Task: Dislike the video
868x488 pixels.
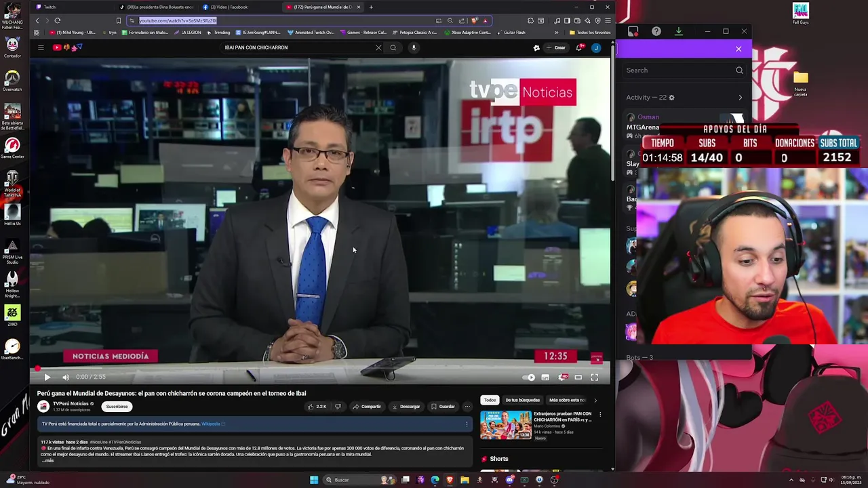Action: click(x=338, y=407)
